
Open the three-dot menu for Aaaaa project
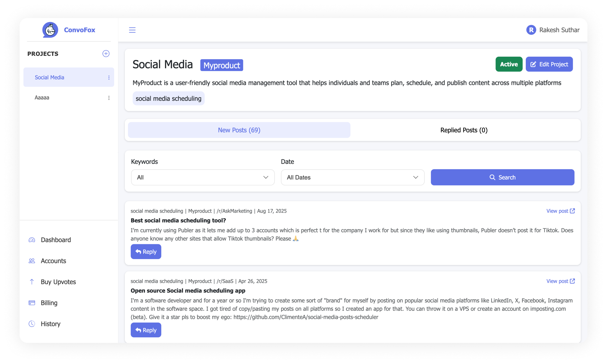[109, 98]
